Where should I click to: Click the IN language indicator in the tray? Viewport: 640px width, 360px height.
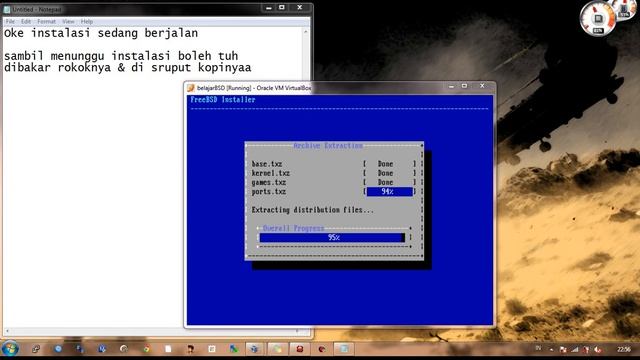click(x=538, y=348)
